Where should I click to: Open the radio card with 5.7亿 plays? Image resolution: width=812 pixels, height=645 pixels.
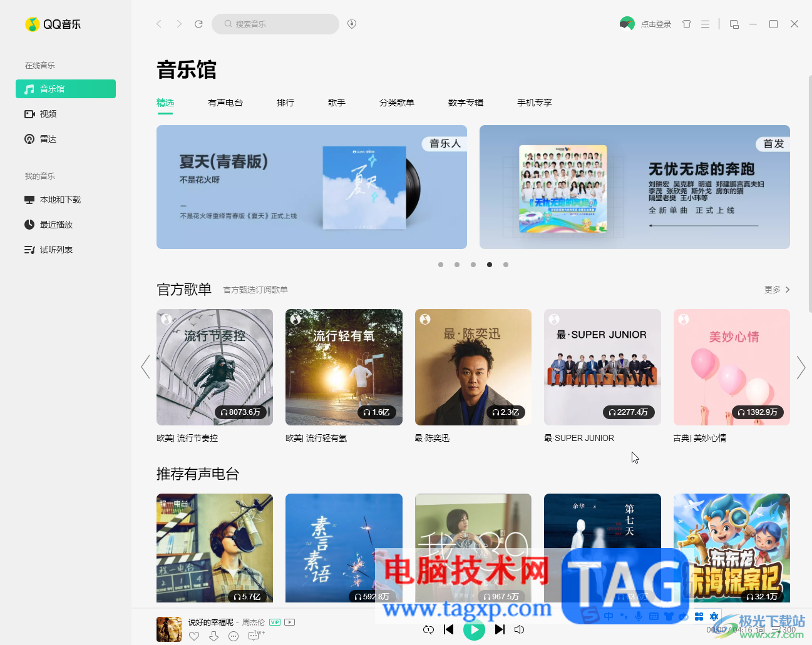pos(215,548)
